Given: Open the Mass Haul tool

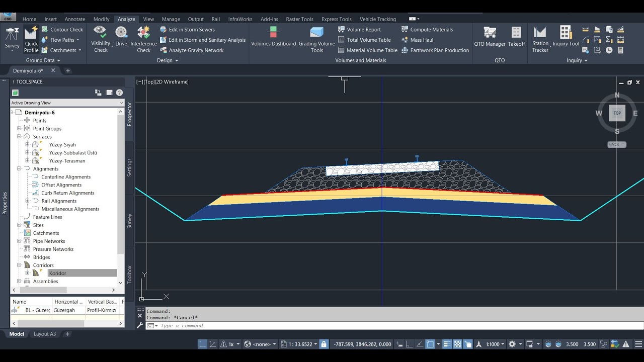Looking at the screenshot, I should click(x=417, y=40).
